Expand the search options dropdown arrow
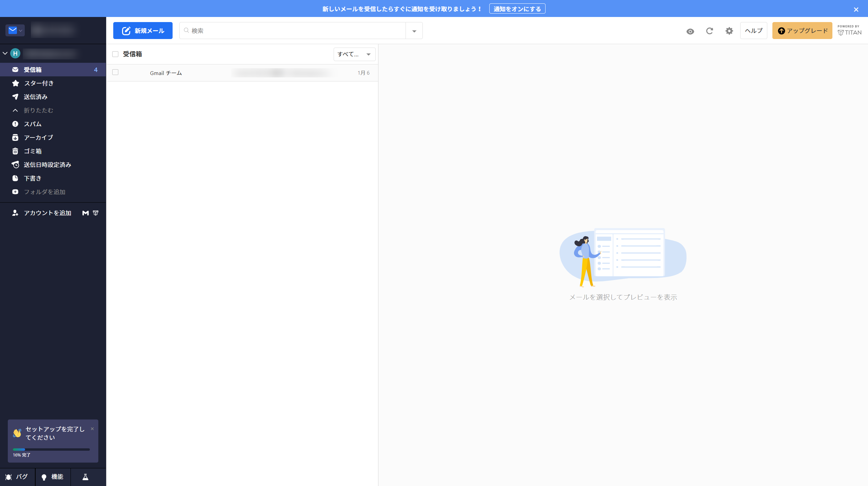868x486 pixels. [414, 31]
